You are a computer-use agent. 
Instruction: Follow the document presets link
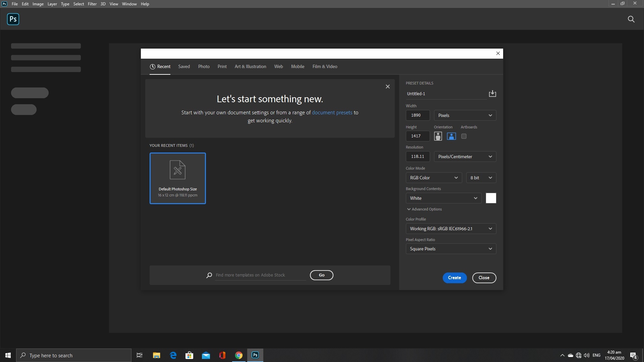[332, 113]
